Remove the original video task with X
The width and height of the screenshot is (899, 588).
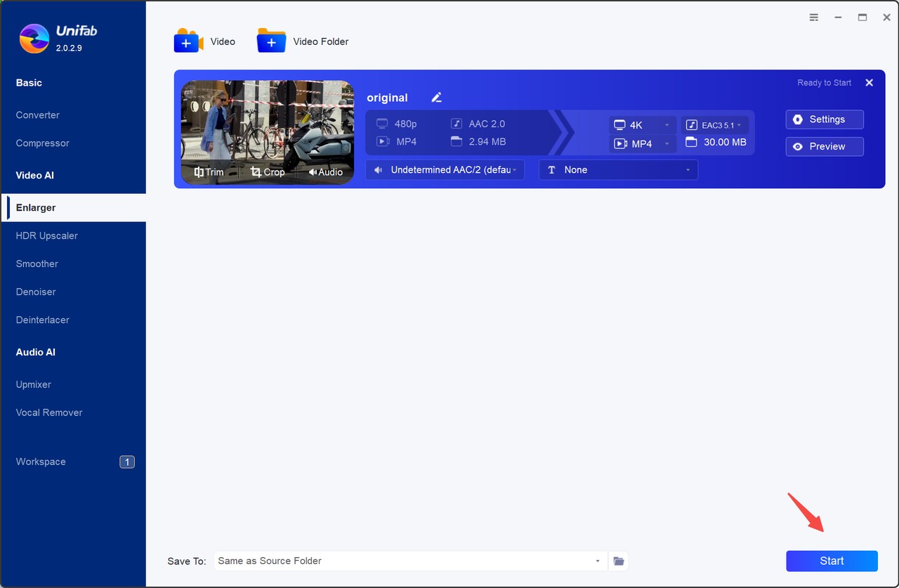869,83
